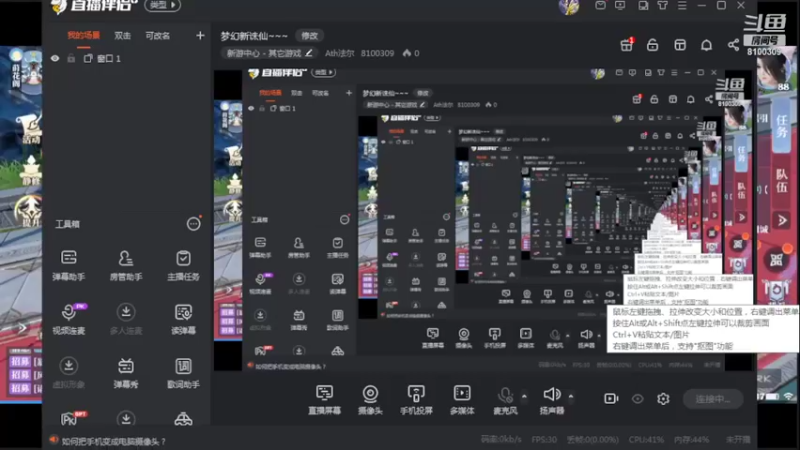The width and height of the screenshot is (800, 450).
Task: Add 多媒体 media source
Action: pyautogui.click(x=462, y=399)
